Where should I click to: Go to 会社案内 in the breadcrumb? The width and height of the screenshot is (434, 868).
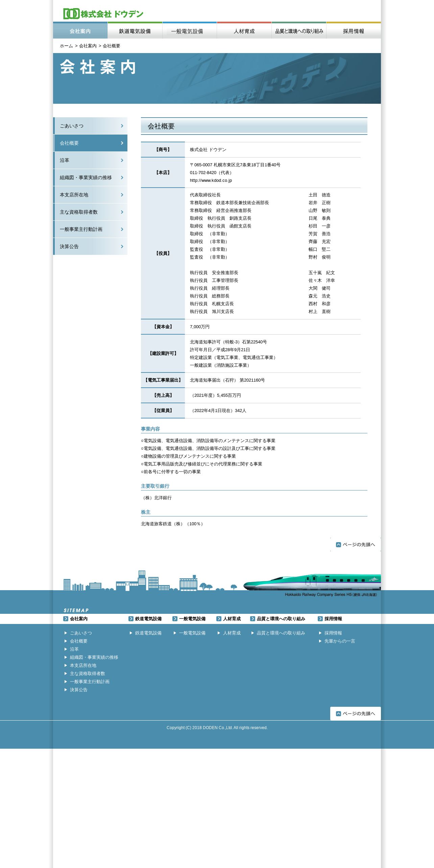(88, 46)
